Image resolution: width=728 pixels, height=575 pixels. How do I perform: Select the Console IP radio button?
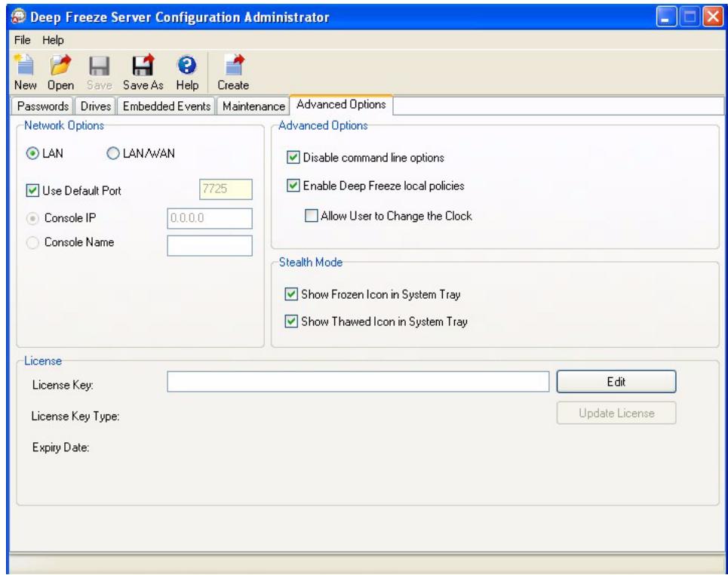[32, 218]
